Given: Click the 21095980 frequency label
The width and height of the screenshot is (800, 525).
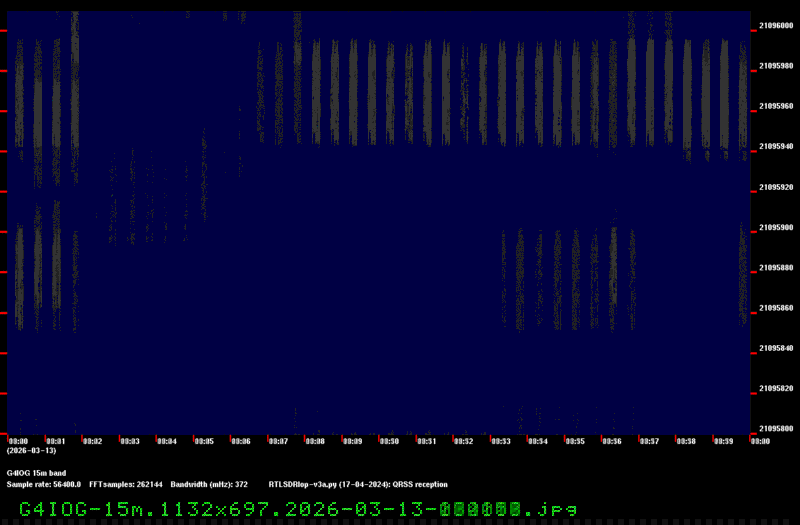Looking at the screenshot, I should pyautogui.click(x=776, y=66).
